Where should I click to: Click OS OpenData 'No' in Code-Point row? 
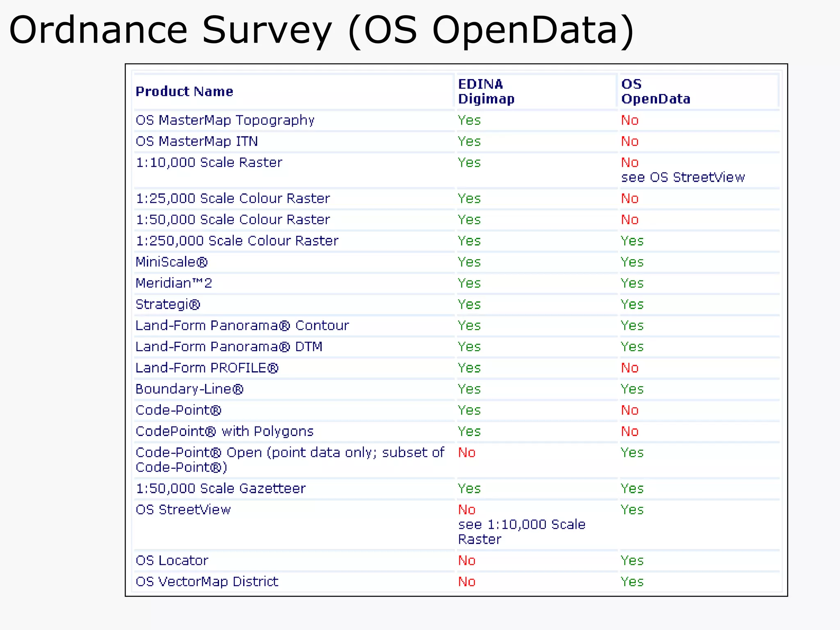[x=630, y=410]
